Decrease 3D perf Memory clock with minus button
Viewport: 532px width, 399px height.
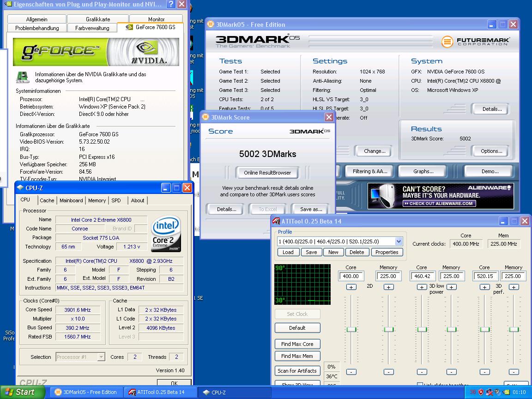(514, 372)
